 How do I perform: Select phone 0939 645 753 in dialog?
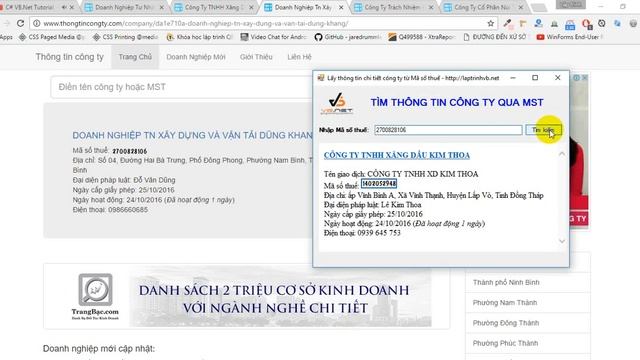pos(379,233)
